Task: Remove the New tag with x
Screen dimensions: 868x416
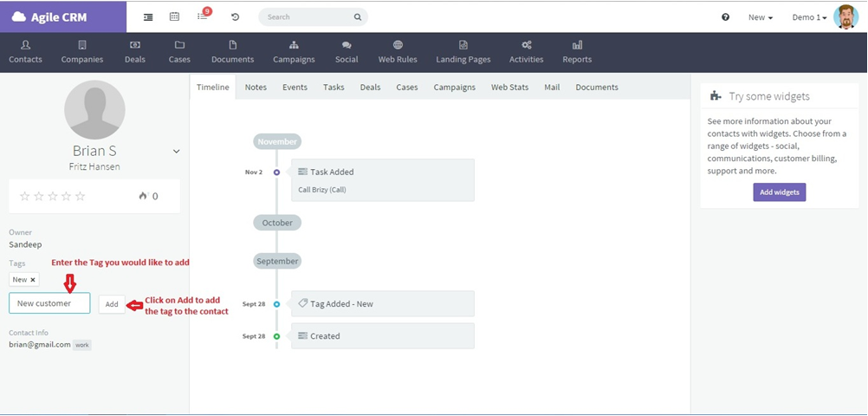Action: (33, 280)
